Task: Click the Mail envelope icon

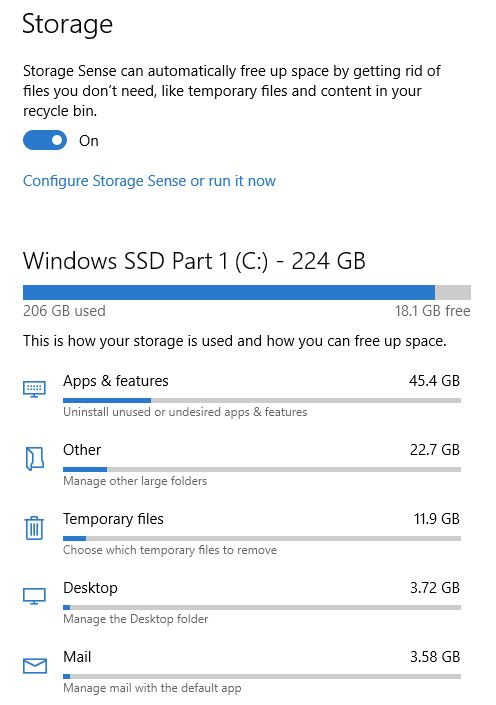Action: point(35,666)
